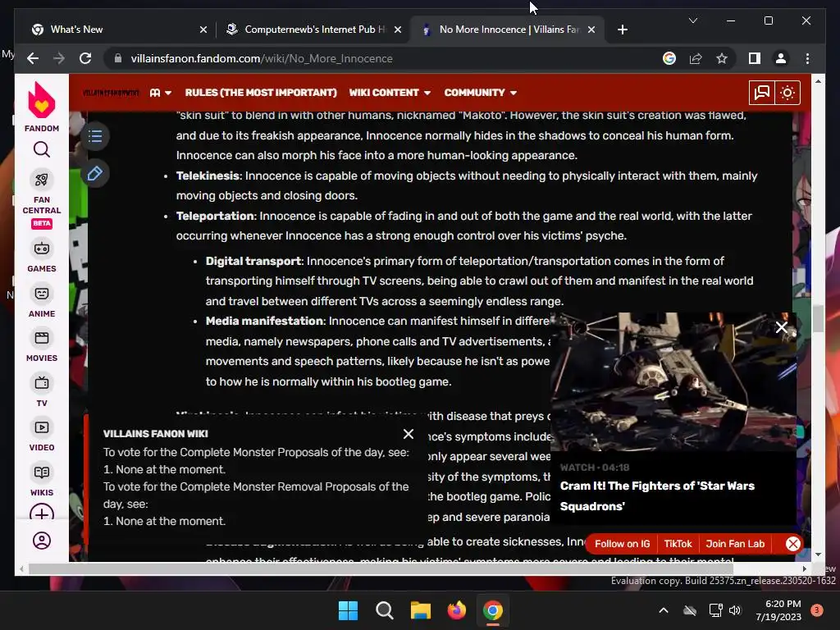Open 'Cram It! The Fighters' video title

(657, 496)
